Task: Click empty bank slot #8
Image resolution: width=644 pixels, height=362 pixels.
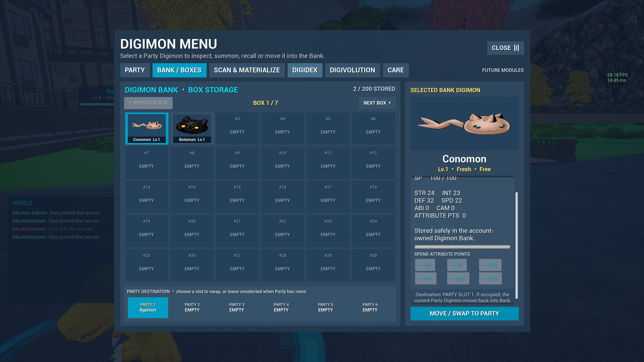Action: click(x=192, y=163)
